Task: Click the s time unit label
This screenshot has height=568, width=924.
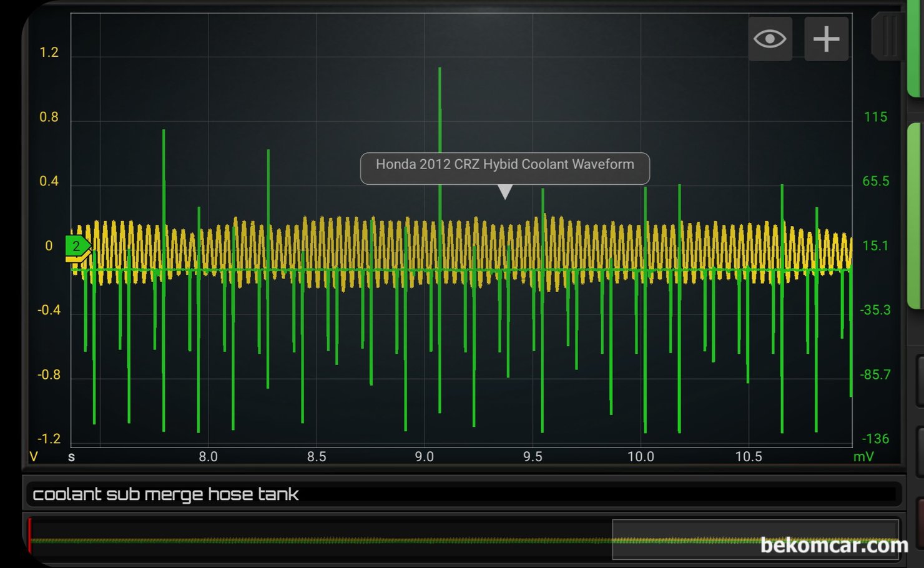Action: tap(72, 457)
